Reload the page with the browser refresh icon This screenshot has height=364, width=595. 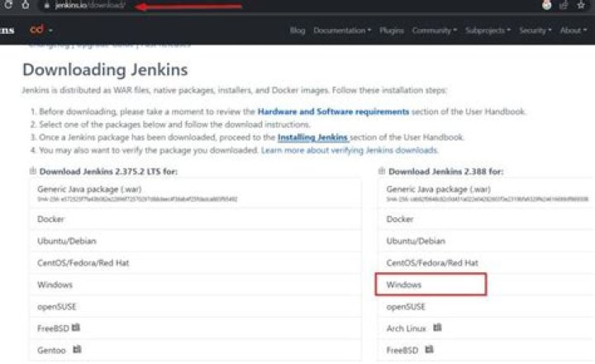[x=8, y=5]
